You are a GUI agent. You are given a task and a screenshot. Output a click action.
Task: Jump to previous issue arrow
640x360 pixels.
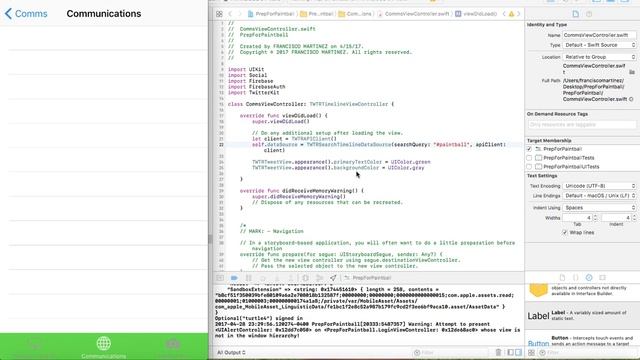click(504, 14)
